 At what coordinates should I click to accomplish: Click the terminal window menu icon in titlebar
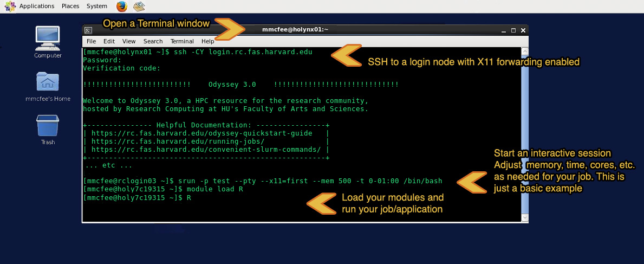[x=88, y=30]
